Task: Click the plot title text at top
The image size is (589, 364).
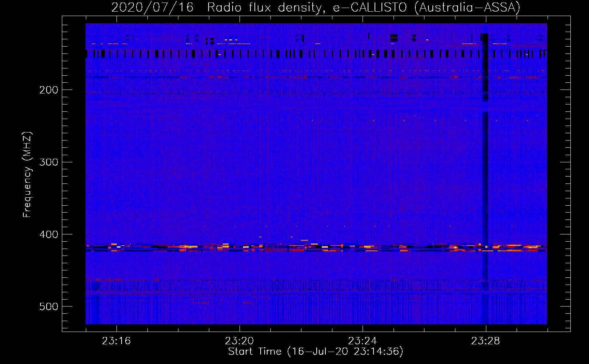Action: 316,8
